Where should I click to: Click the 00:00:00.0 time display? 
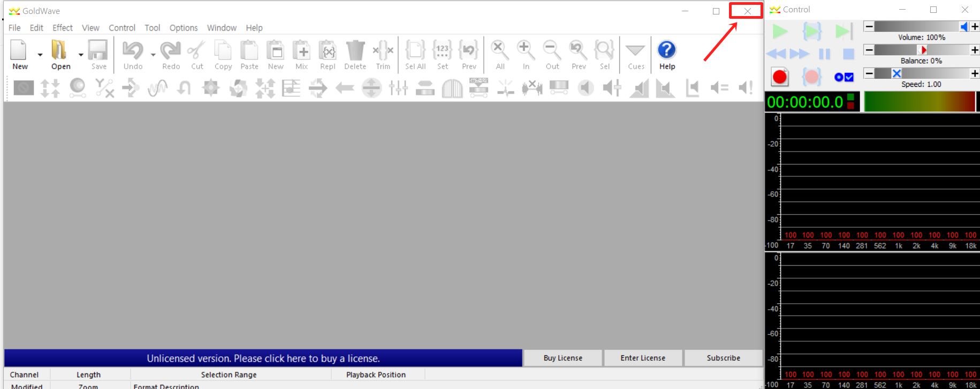[x=805, y=102]
